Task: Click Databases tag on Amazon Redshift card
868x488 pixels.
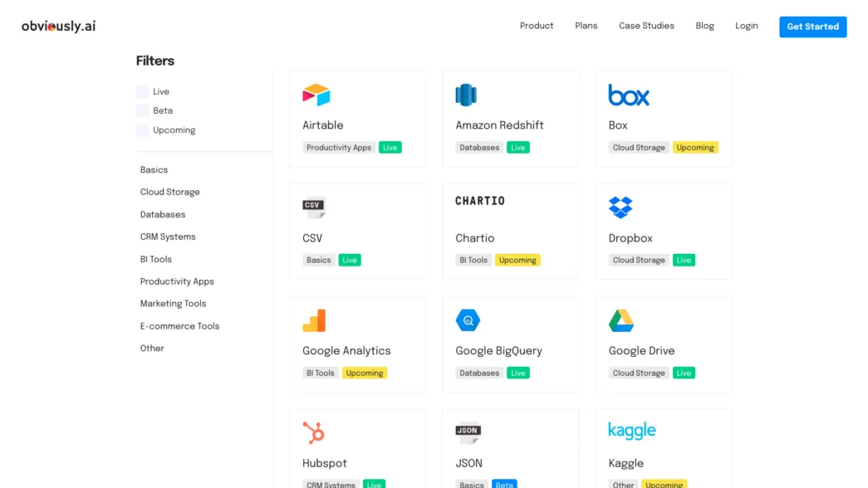Action: 479,148
